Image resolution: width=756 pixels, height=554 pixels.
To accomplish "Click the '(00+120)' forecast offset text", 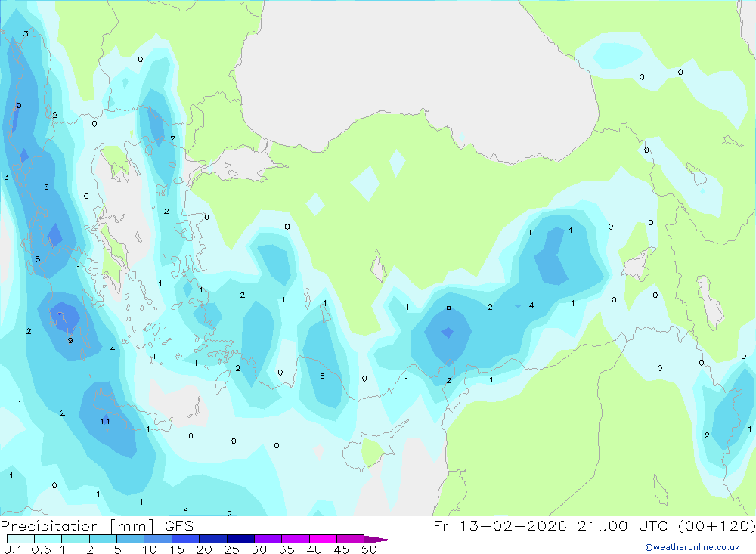I will [717, 525].
